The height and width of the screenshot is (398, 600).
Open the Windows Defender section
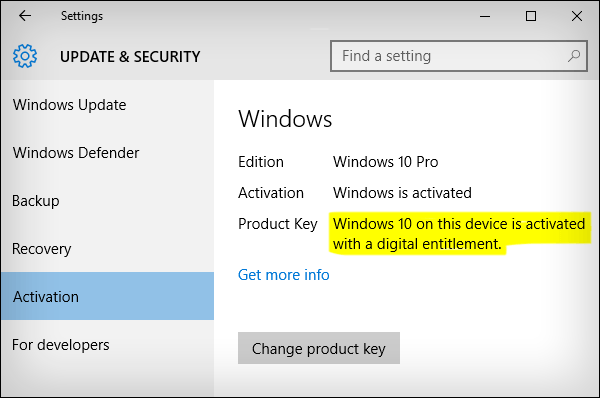point(76,153)
